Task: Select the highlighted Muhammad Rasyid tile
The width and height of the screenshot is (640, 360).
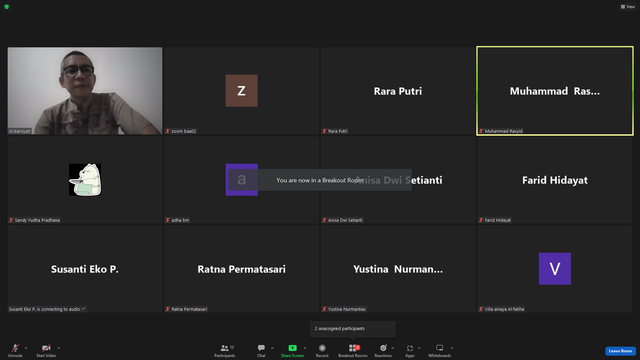Action: point(555,91)
